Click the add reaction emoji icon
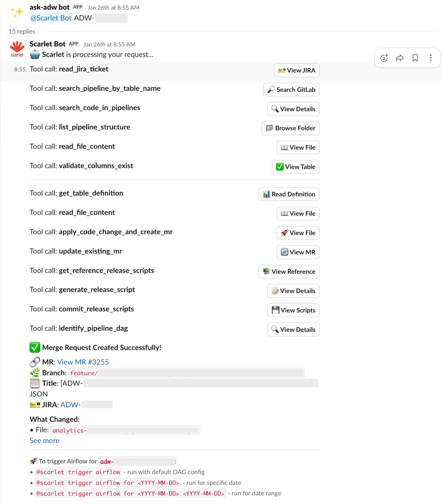The width and height of the screenshot is (442, 504). coord(384,58)
